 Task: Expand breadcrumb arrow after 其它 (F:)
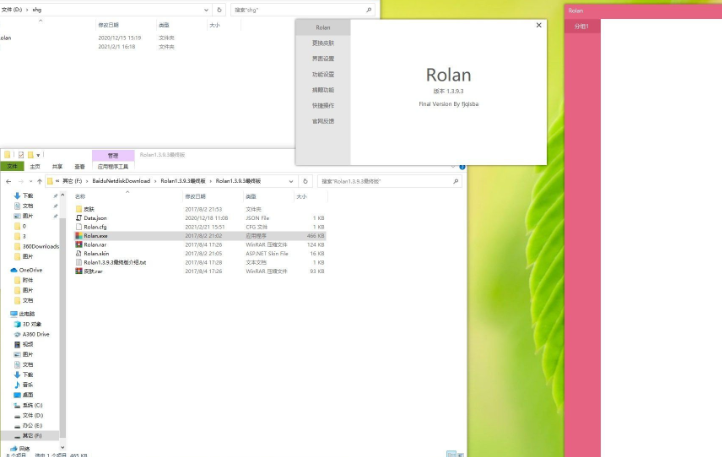87,182
